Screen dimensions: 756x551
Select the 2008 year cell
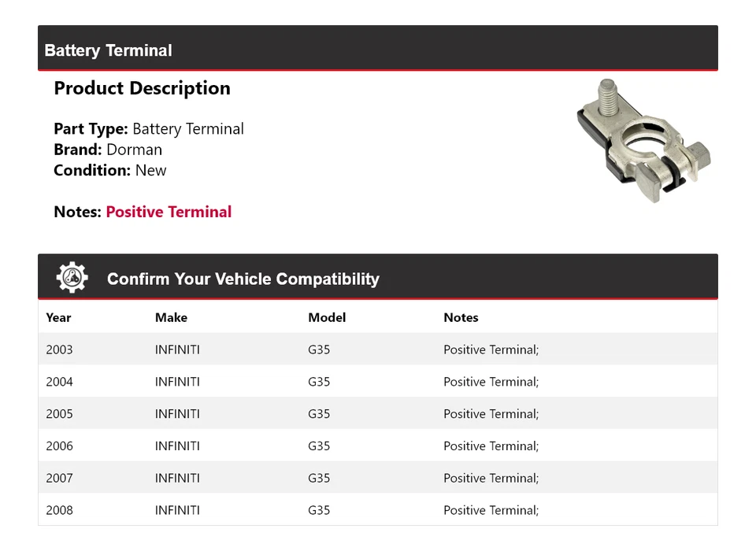coord(59,510)
